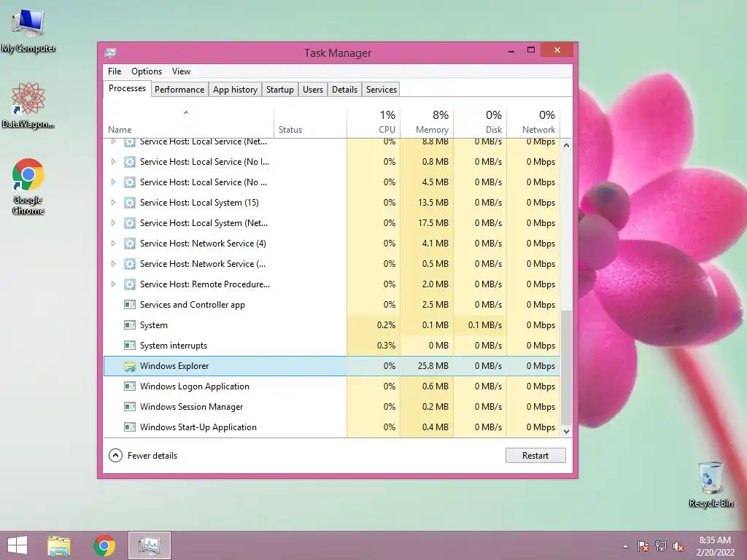
Task: Open the Options menu
Action: pos(147,71)
